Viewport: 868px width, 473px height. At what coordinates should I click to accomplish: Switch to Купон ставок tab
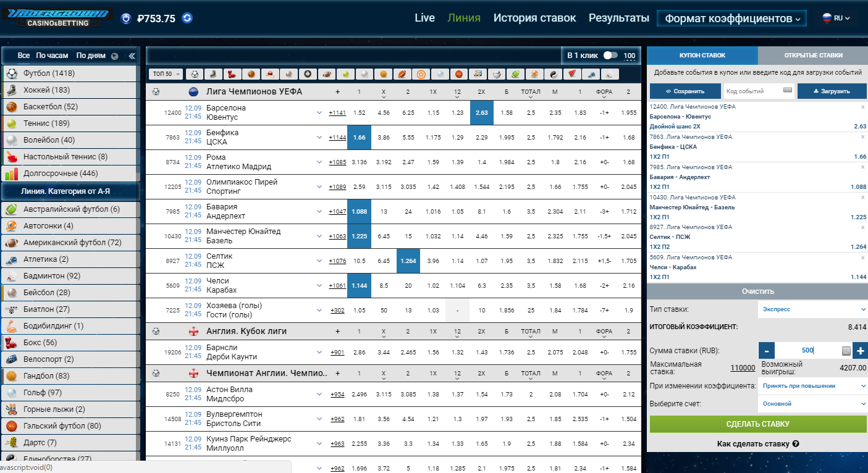tap(702, 56)
